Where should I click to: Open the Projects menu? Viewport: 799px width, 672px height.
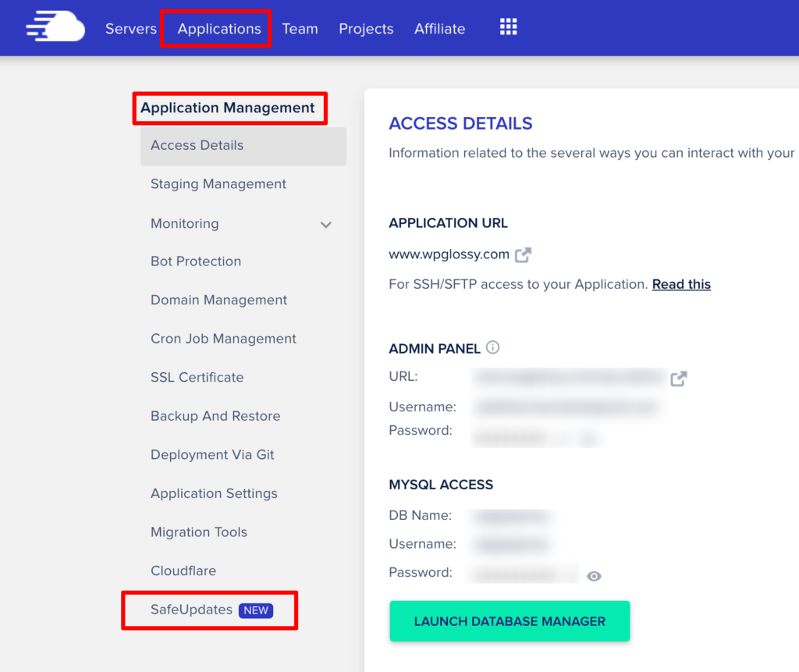point(366,29)
